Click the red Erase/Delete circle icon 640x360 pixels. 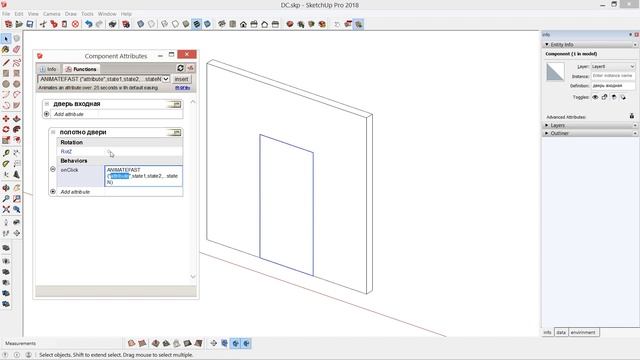point(75,24)
